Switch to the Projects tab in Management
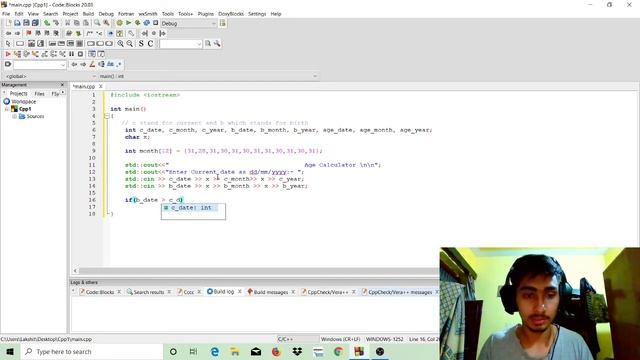 (x=18, y=93)
